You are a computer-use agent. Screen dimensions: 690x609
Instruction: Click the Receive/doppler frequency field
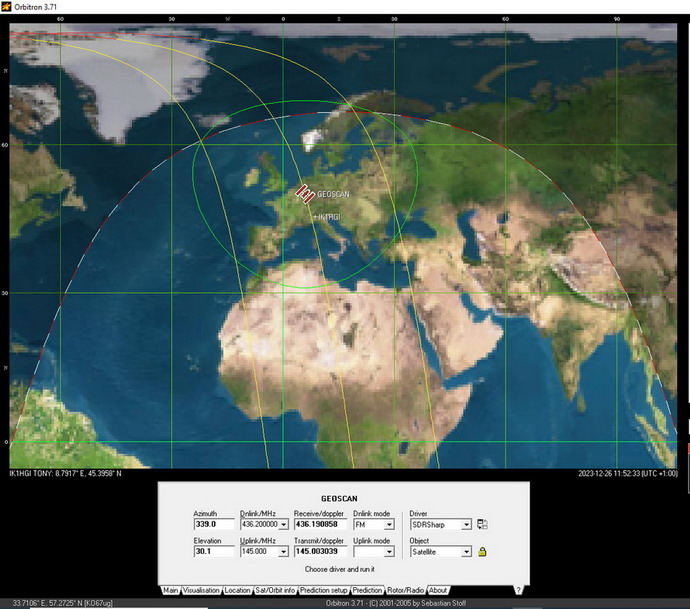coord(320,525)
